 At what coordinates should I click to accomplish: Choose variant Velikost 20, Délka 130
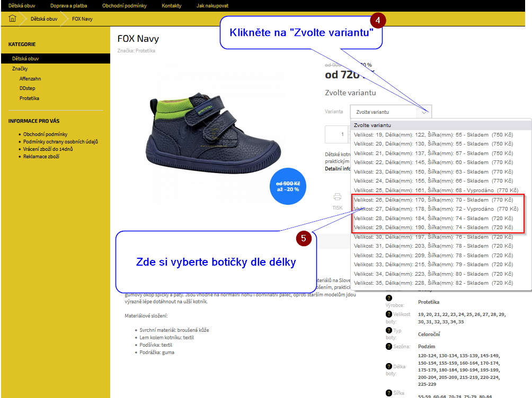(x=441, y=144)
